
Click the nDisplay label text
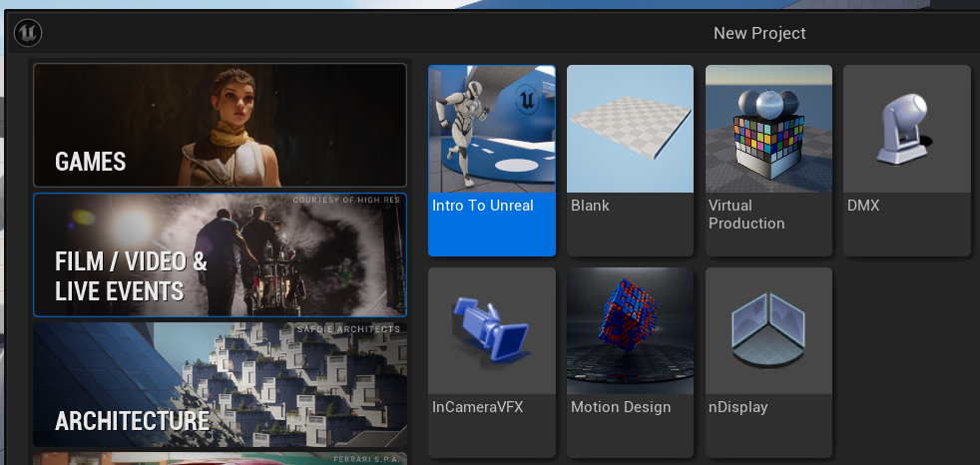point(738,407)
